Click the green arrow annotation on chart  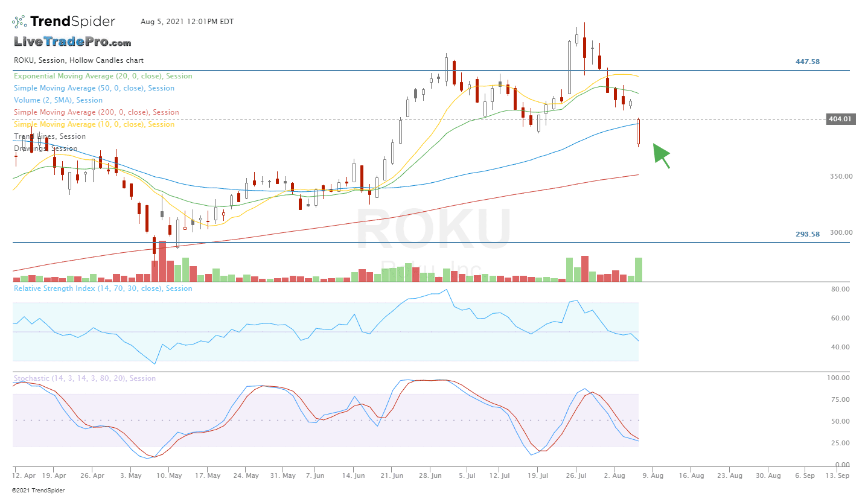[x=661, y=155]
